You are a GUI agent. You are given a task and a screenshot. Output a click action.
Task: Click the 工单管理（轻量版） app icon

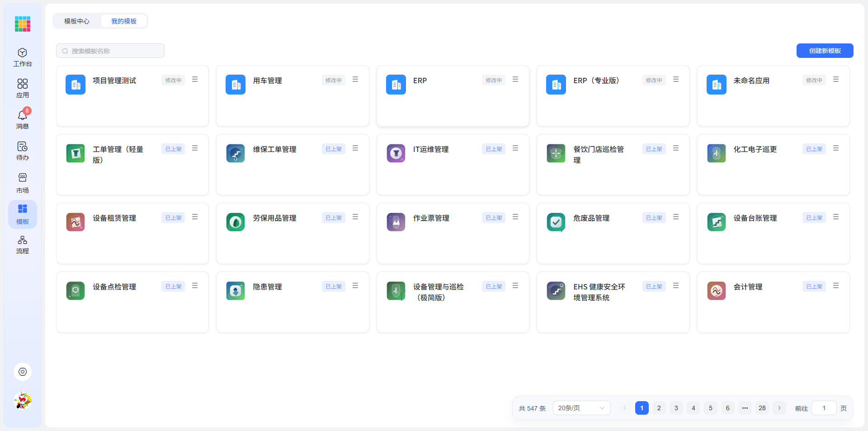tap(75, 153)
